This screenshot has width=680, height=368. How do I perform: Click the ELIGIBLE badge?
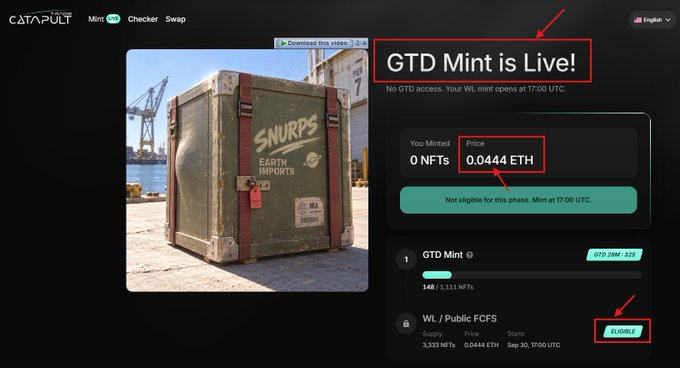coord(623,331)
